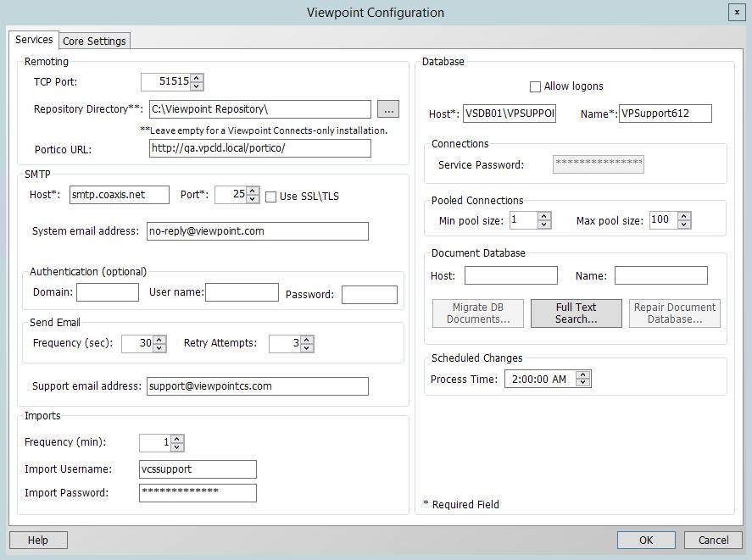The width and height of the screenshot is (752, 560).
Task: Click the Send Email Frequency number field
Action: [137, 343]
